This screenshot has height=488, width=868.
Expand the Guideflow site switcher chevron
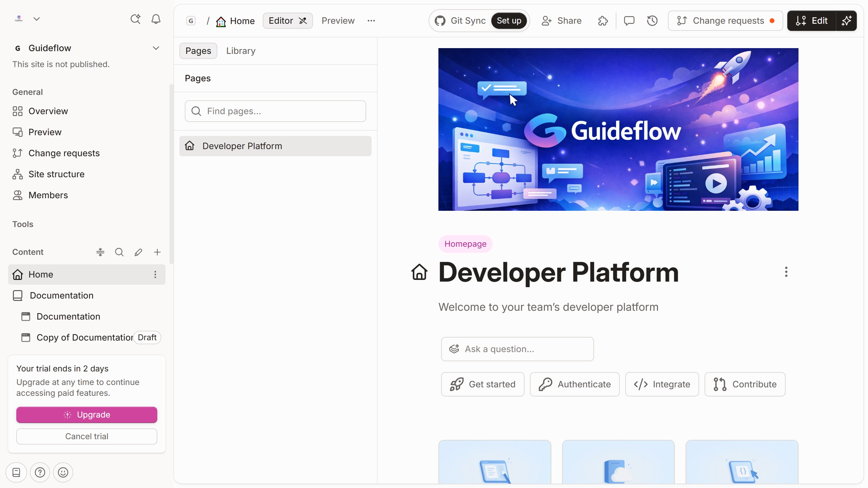coord(156,48)
